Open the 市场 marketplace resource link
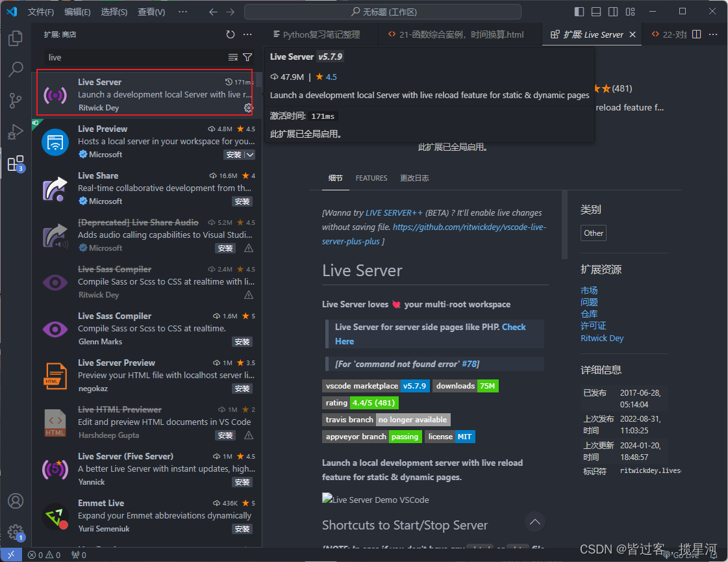The width and height of the screenshot is (728, 562). [x=589, y=290]
